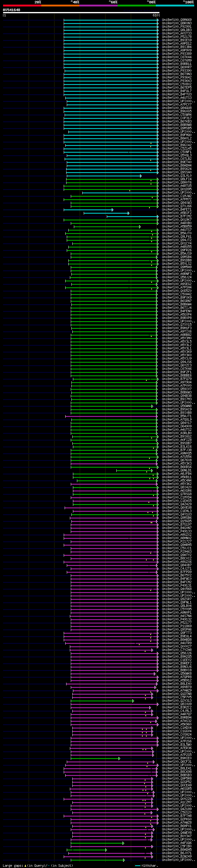This screenshot has width=197, height=868.
Task: Open hit UniRef100_B5AJT0
Action: (x=177, y=233)
